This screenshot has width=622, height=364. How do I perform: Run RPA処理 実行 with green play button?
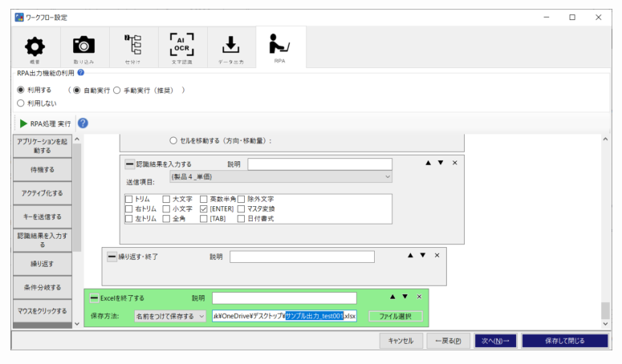click(45, 123)
